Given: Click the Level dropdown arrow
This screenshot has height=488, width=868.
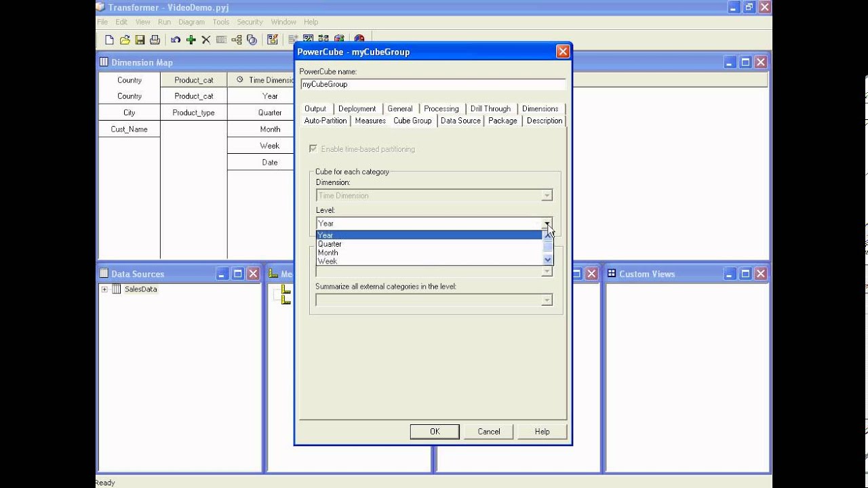Looking at the screenshot, I should tap(547, 223).
